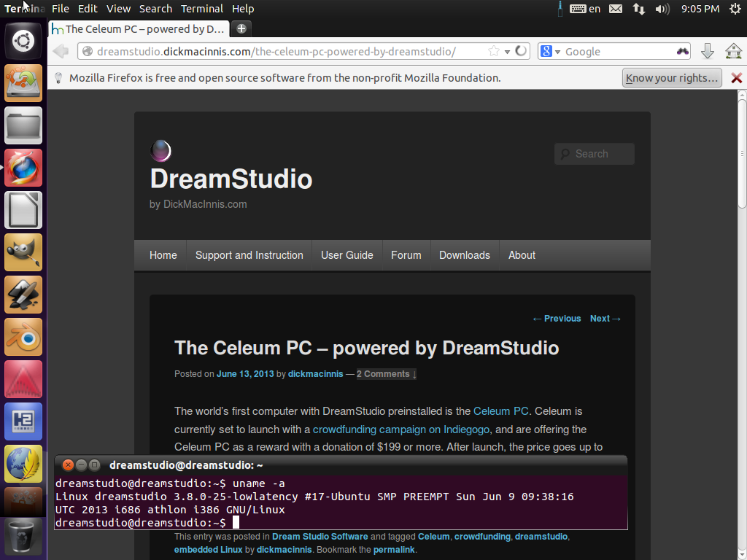
Task: Open the mail indicator in top panel
Action: [x=616, y=9]
